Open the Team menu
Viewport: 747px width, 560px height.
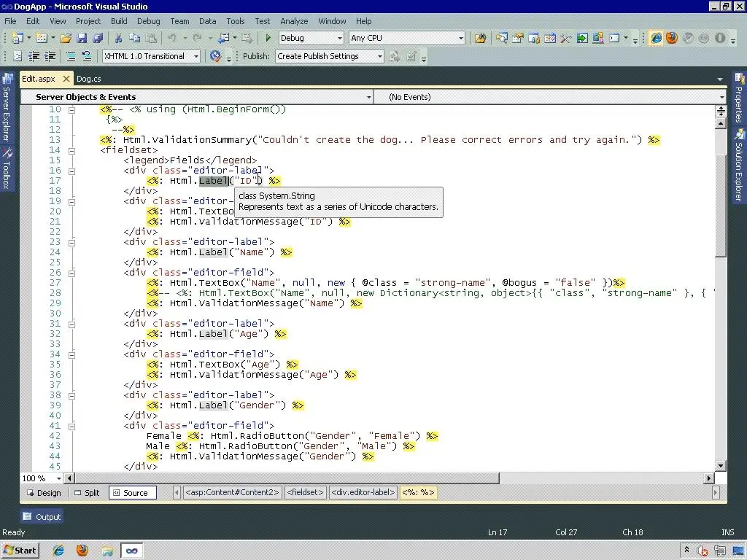[179, 21]
